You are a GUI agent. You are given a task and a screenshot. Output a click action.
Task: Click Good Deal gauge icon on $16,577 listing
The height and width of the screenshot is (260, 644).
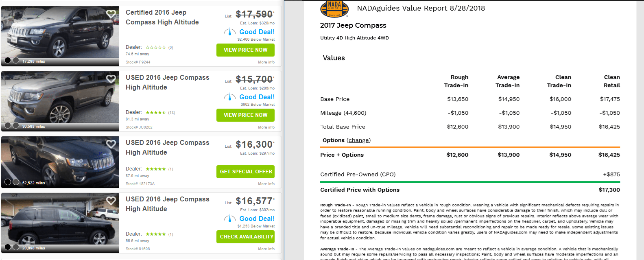(x=229, y=218)
